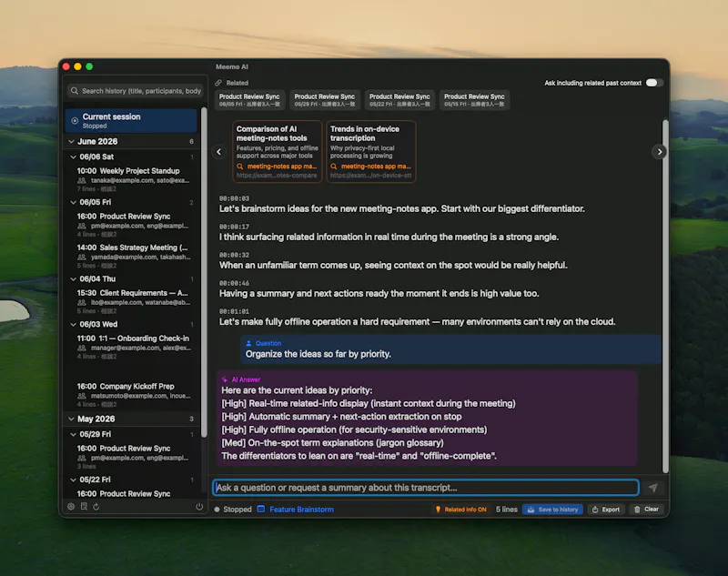Click the Ask a question input field
Screen dimensions: 728x576
pos(426,488)
